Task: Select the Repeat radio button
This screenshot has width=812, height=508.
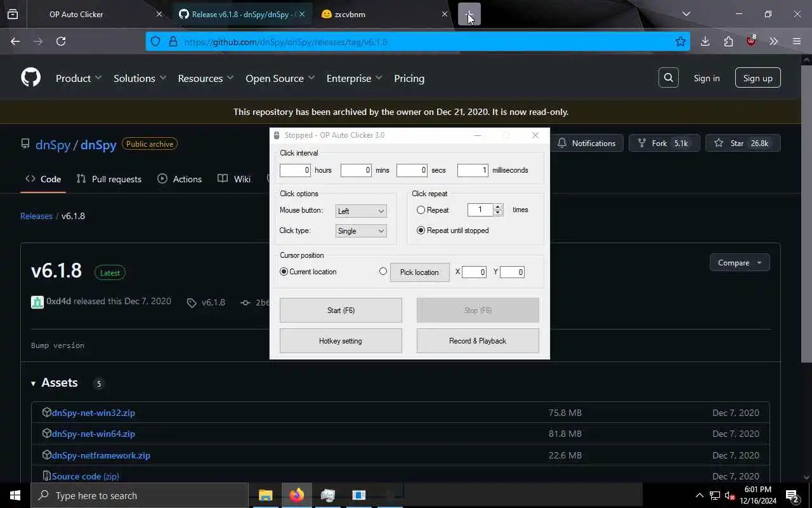Action: click(x=421, y=210)
